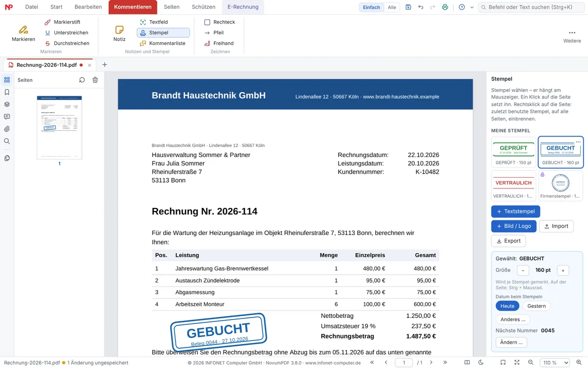Choose Anderes ... date option
The width and height of the screenshot is (588, 368).
pyautogui.click(x=513, y=319)
